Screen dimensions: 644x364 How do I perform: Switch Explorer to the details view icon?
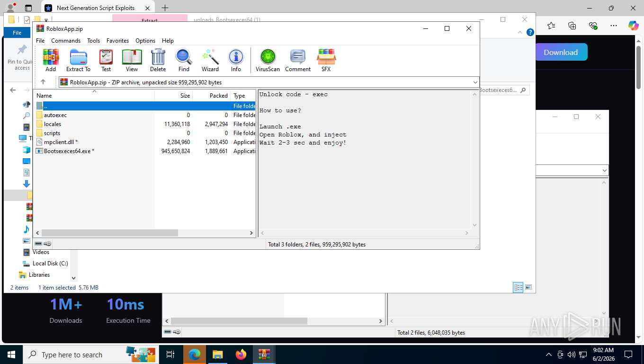click(x=519, y=287)
